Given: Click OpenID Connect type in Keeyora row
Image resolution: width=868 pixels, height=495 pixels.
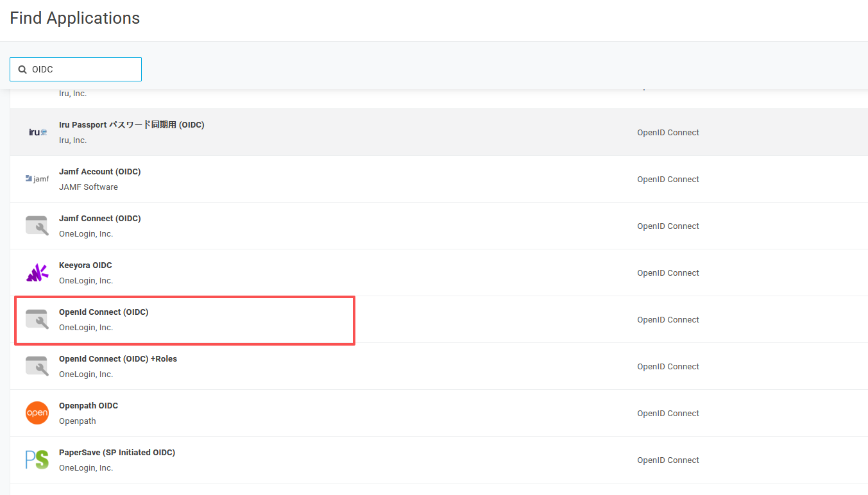Looking at the screenshot, I should pos(668,273).
